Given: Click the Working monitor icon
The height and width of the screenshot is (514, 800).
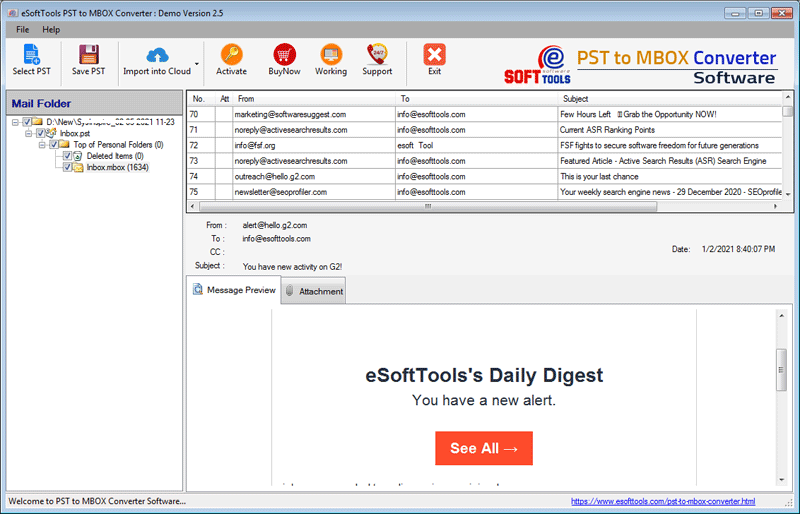Looking at the screenshot, I should (331, 54).
